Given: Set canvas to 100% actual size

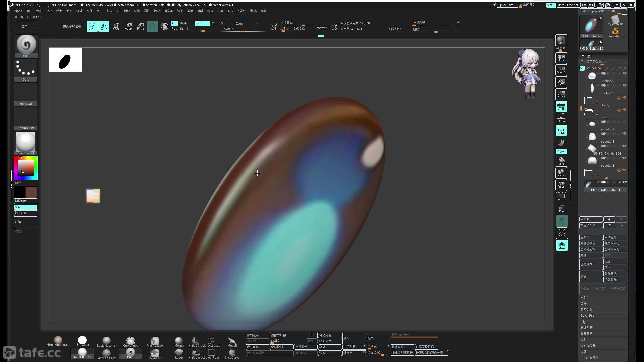Looking at the screenshot, I should [561, 82].
